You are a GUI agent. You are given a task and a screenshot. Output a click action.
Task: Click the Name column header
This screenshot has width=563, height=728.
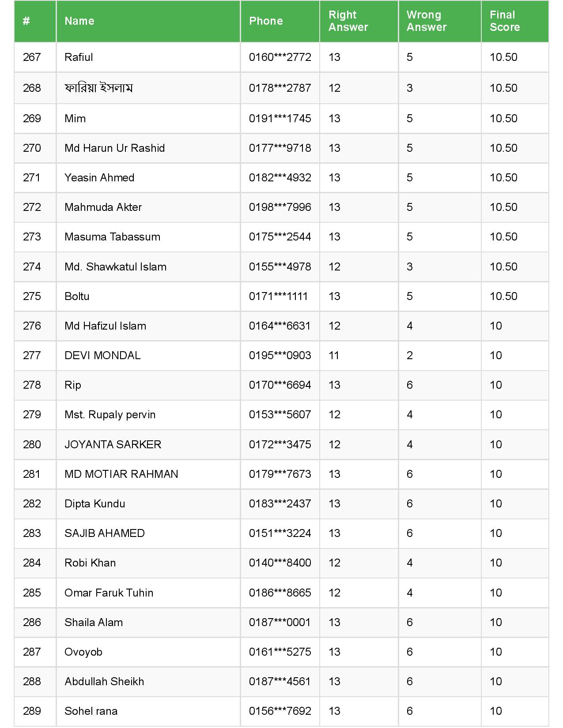(x=79, y=21)
